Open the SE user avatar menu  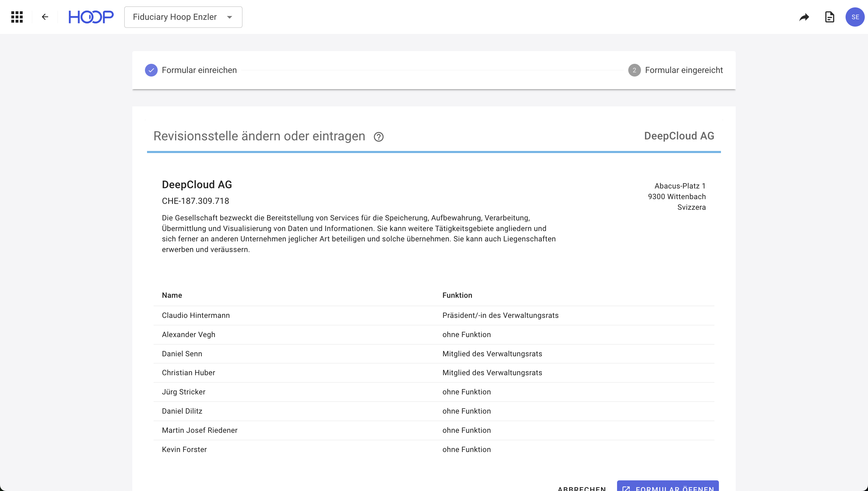click(x=855, y=17)
